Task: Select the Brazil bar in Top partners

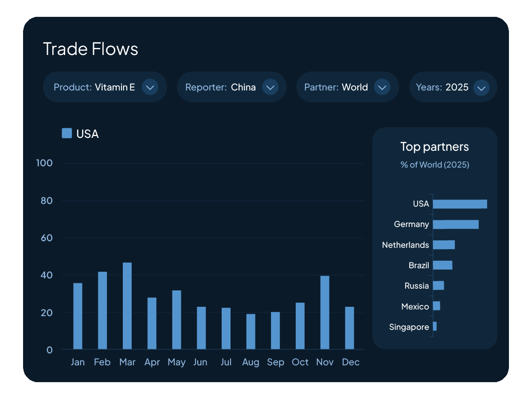Action: click(442, 265)
